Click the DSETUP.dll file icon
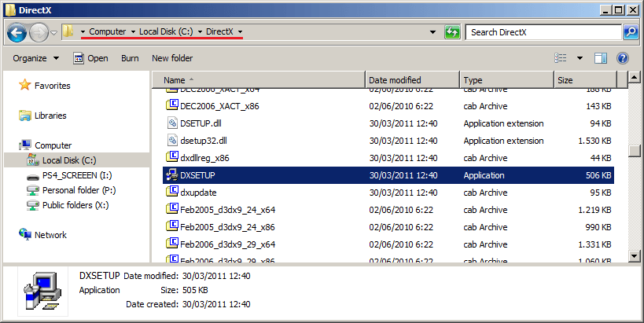Screen dimensions: 644x323 point(172,123)
